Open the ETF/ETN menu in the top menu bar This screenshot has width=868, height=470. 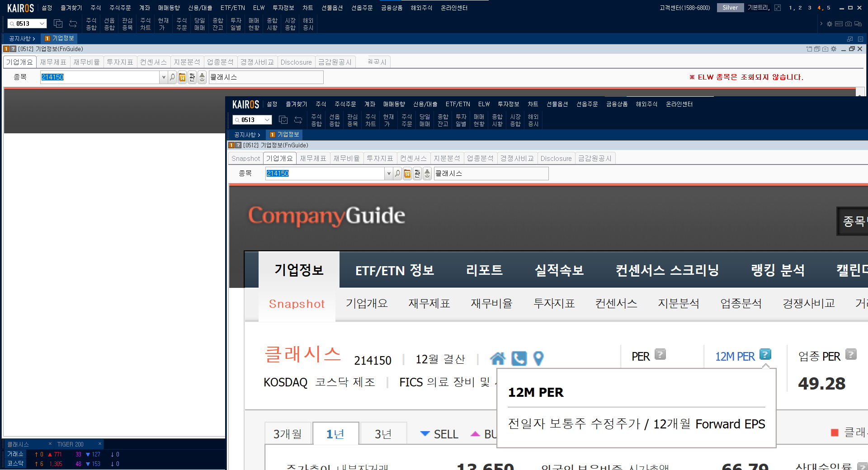pos(232,8)
